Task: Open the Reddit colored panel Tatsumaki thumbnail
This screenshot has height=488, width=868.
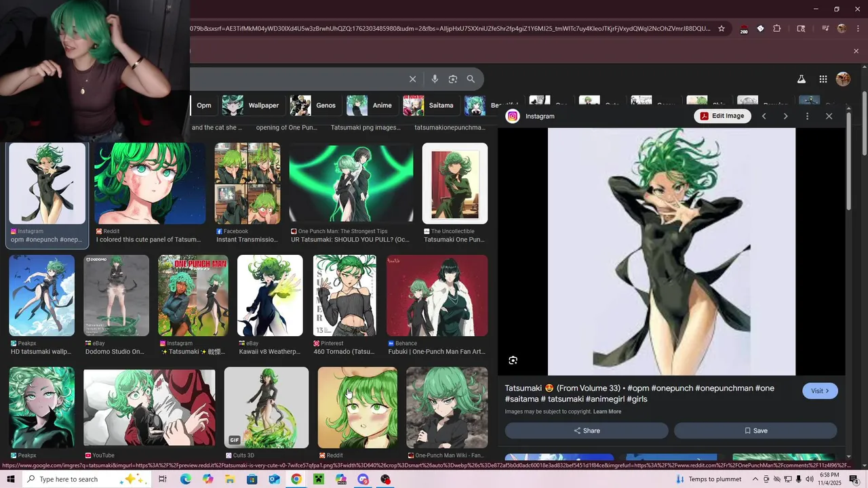Action: 149,184
